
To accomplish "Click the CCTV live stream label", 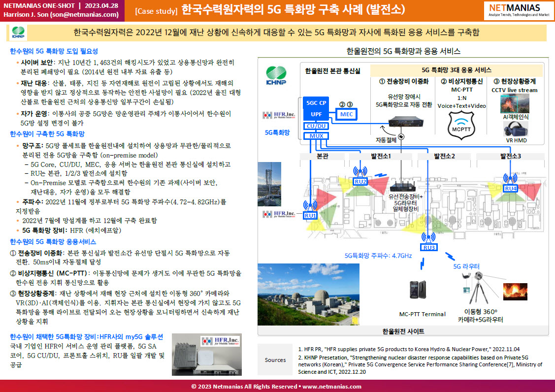I will [514, 90].
